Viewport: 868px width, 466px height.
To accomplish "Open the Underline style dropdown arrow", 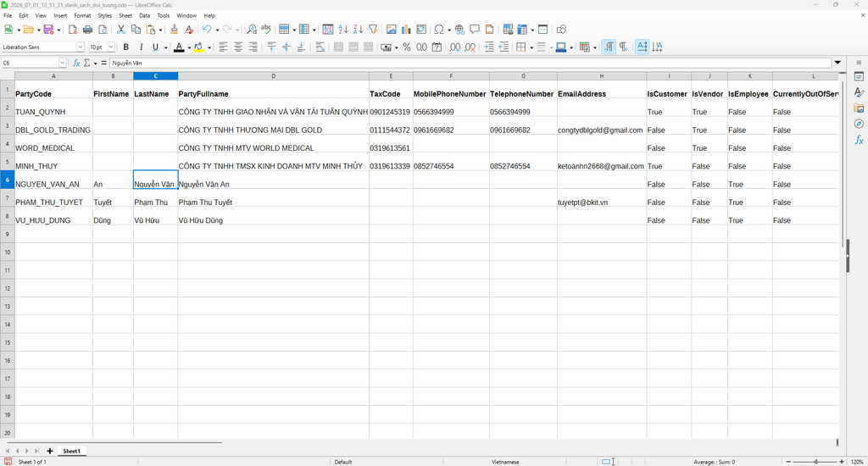I will pos(165,47).
